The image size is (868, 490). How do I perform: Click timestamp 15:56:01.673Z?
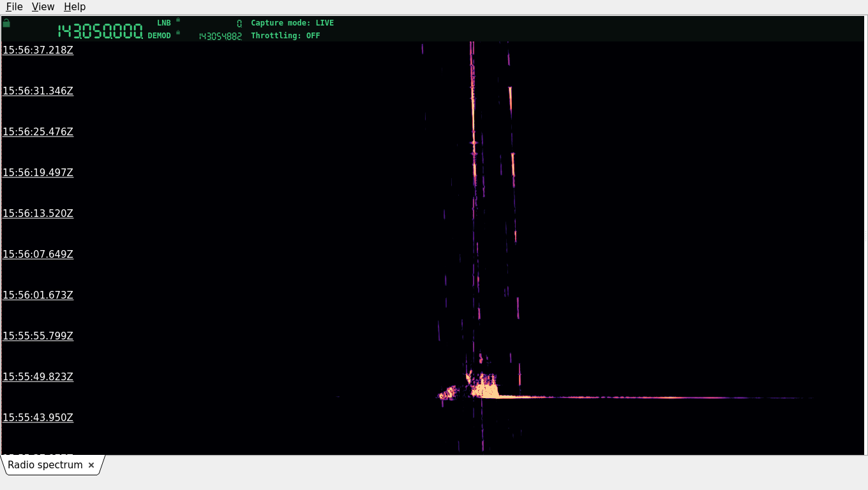(38, 295)
